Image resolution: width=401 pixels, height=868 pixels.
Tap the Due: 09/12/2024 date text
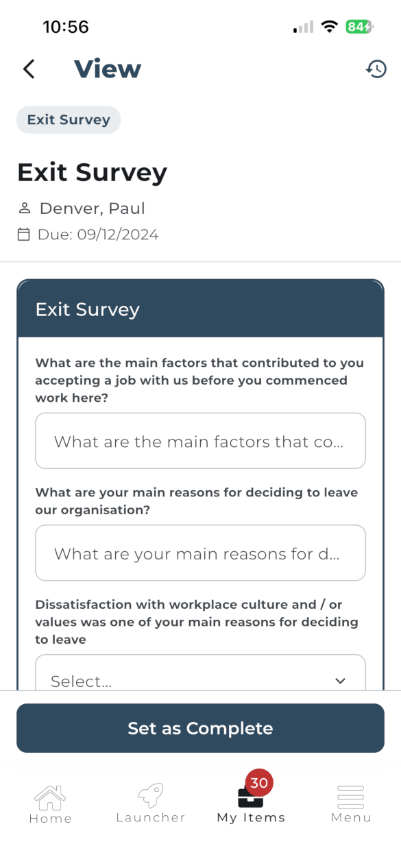pyautogui.click(x=98, y=234)
